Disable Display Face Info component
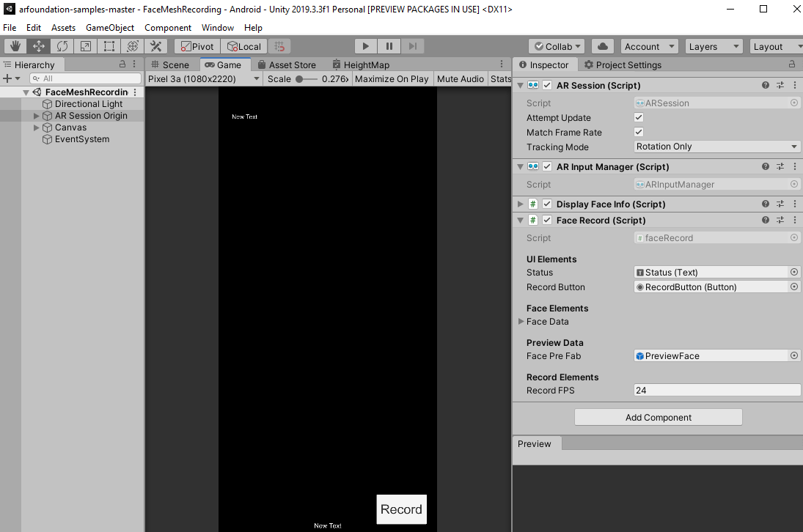The width and height of the screenshot is (803, 532). (x=547, y=204)
